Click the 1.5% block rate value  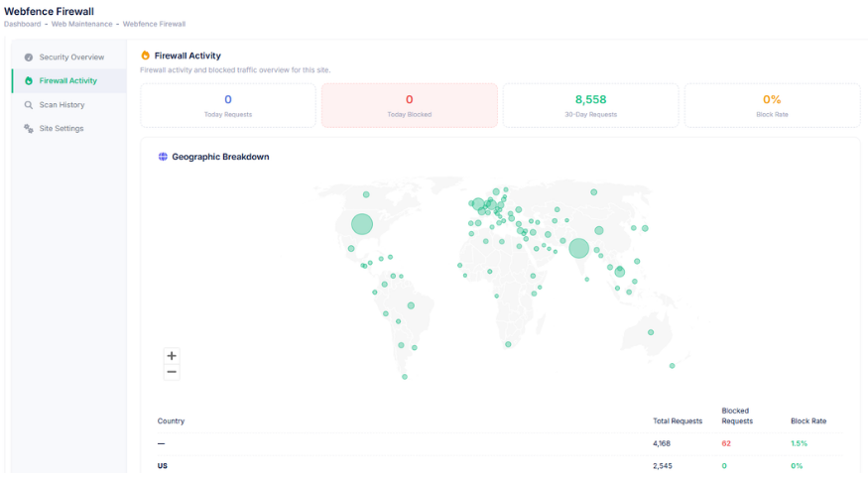799,444
